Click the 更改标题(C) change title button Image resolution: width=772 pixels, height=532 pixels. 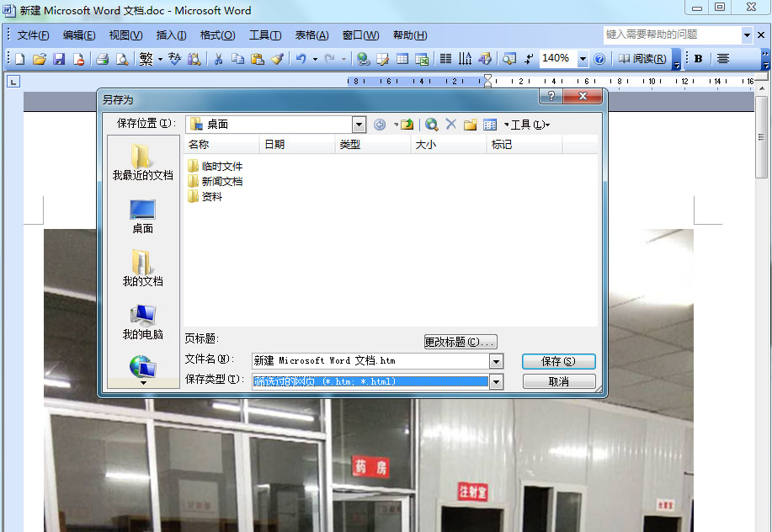(x=460, y=342)
